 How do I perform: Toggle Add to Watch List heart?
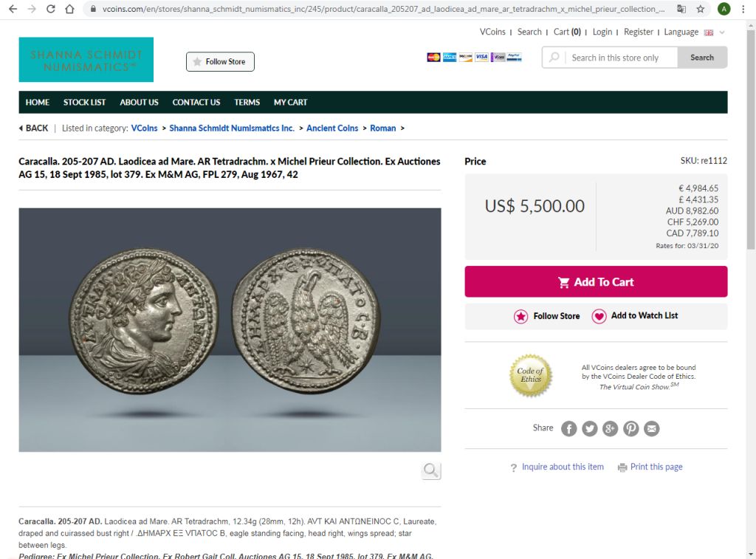click(x=635, y=316)
